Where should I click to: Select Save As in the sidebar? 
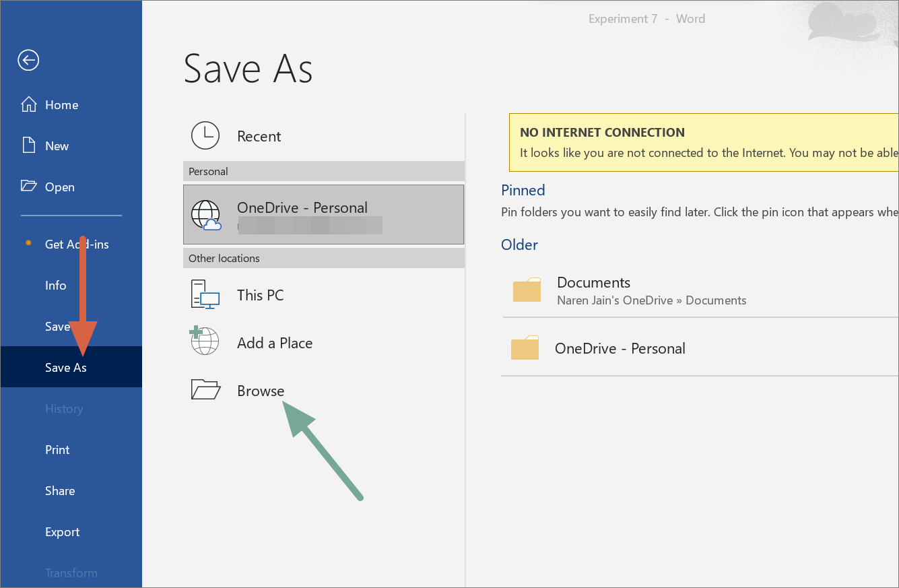click(x=65, y=368)
